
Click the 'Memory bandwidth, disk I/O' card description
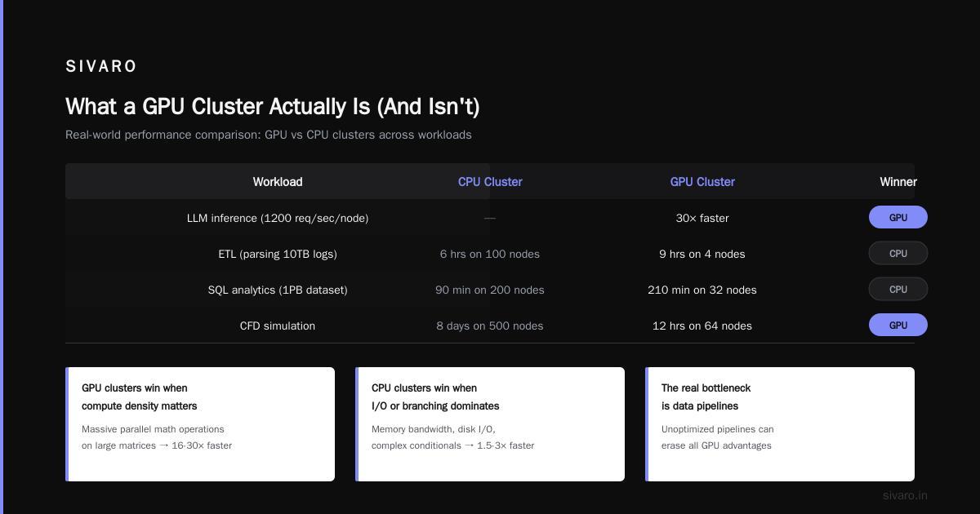pos(453,437)
